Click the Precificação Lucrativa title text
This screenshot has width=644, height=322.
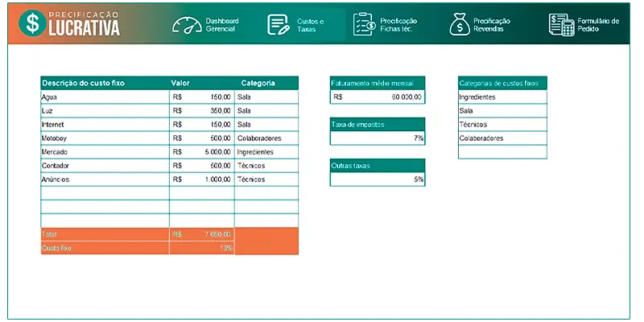point(83,24)
